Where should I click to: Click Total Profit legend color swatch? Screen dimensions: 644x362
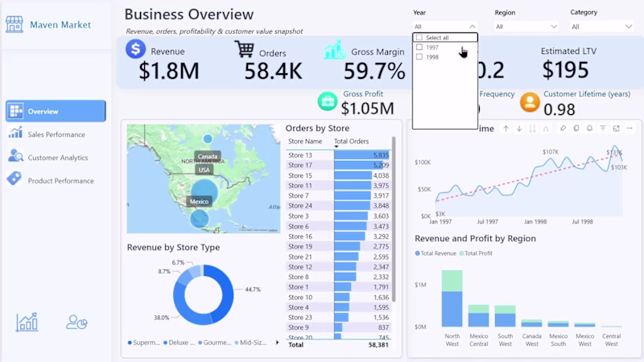[461, 253]
